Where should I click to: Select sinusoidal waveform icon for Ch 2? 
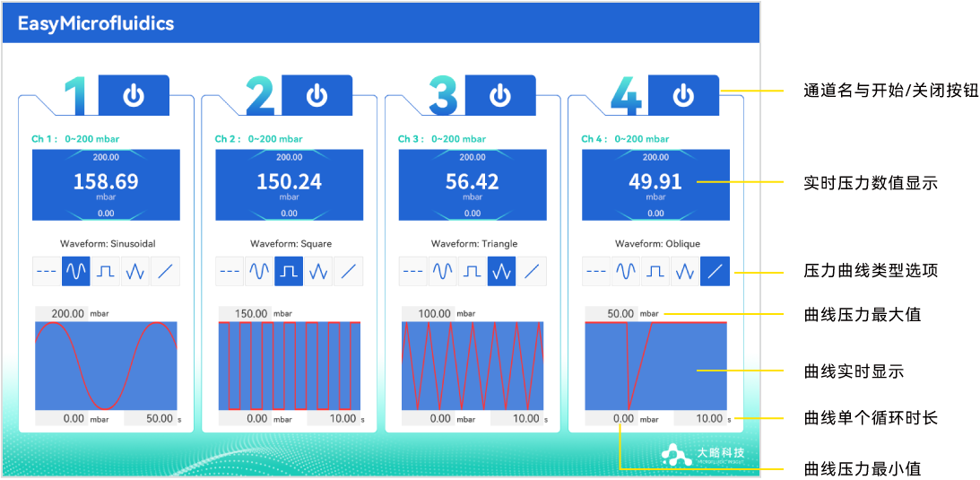[259, 271]
